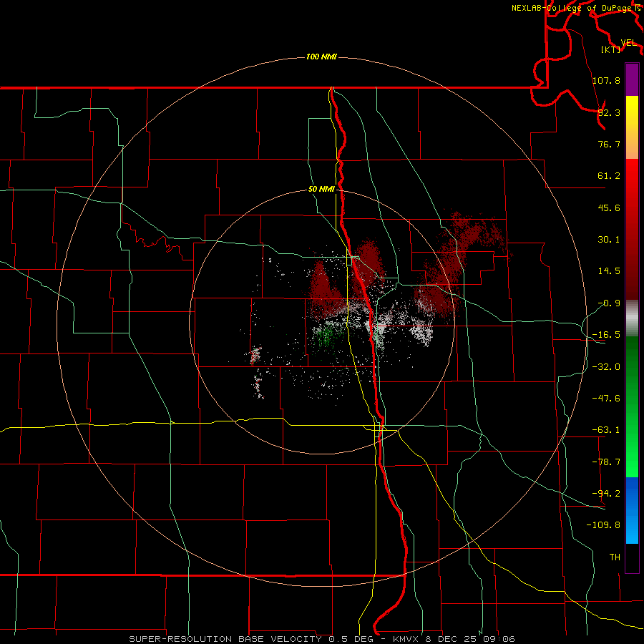Click the TH label on the legend
Screen dimensions: 644x644
(615, 557)
